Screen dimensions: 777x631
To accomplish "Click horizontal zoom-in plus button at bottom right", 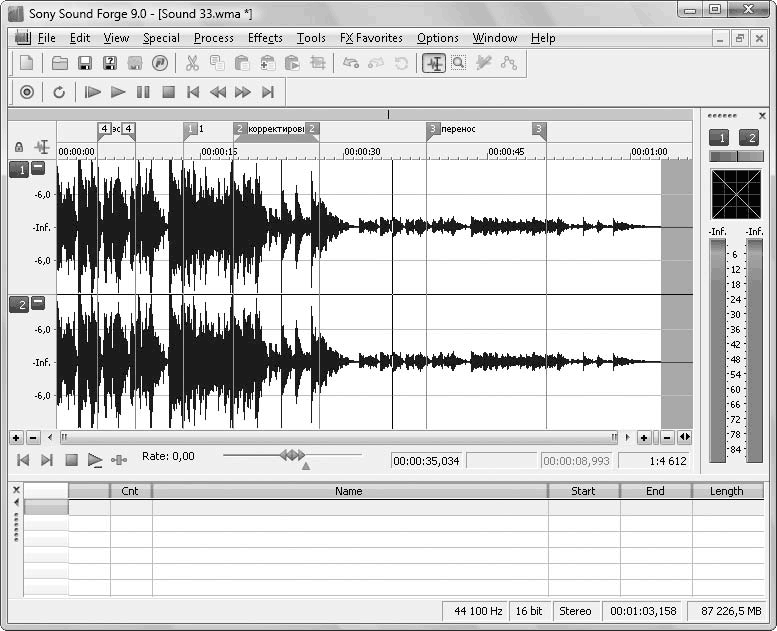I will point(644,438).
